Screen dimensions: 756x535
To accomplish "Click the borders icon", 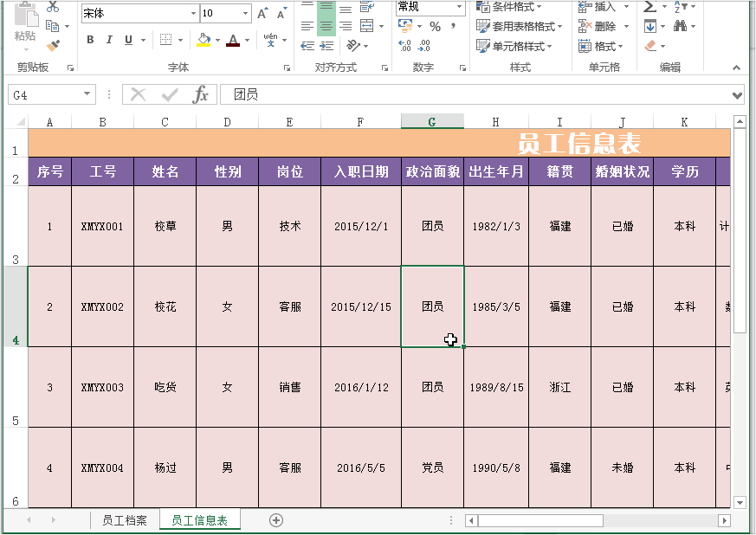I will [x=165, y=40].
